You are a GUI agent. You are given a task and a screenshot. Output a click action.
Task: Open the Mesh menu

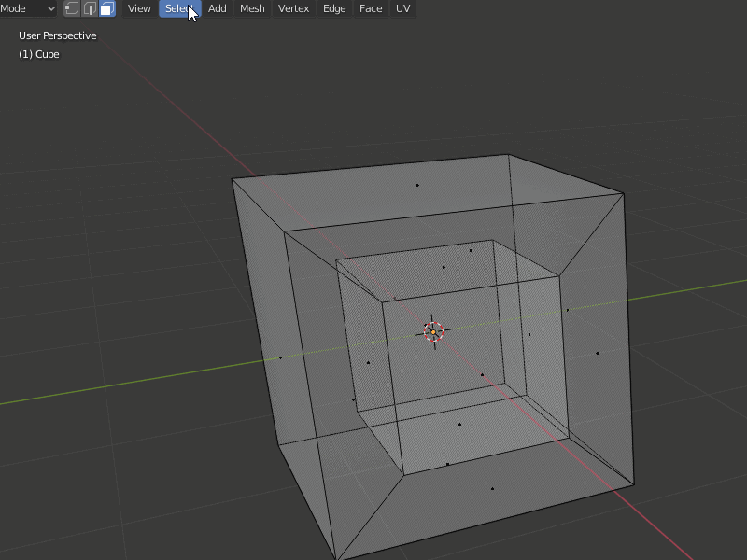(x=251, y=8)
